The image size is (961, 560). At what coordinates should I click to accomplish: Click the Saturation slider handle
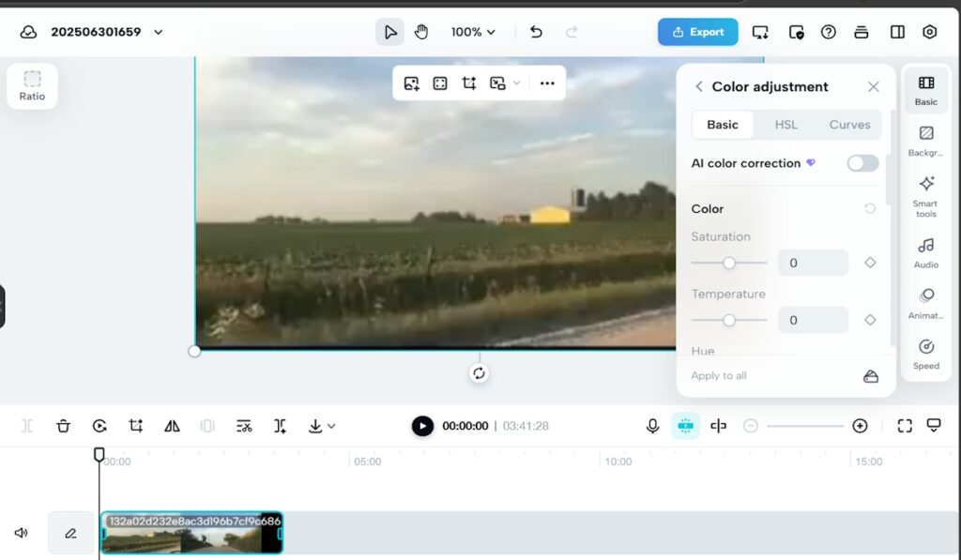(729, 264)
